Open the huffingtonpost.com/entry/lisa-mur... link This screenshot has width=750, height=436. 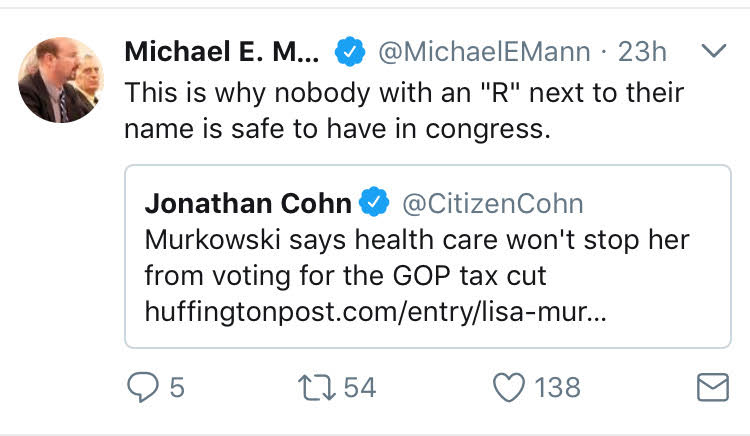[375, 312]
